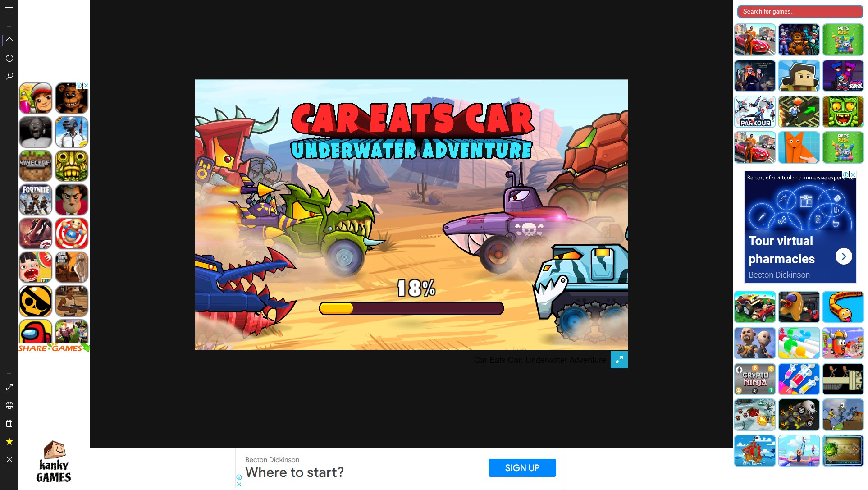Open the Scary Teacher game icon
The image size is (868, 490).
(72, 200)
